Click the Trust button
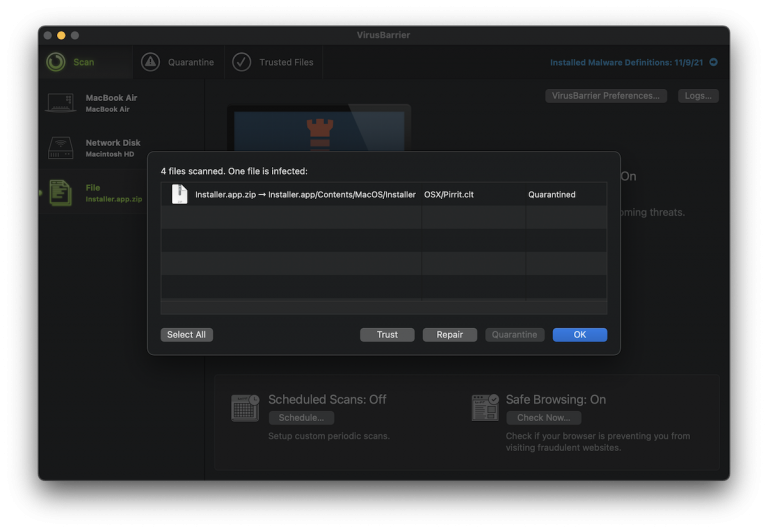The height and width of the screenshot is (531, 768). point(387,335)
